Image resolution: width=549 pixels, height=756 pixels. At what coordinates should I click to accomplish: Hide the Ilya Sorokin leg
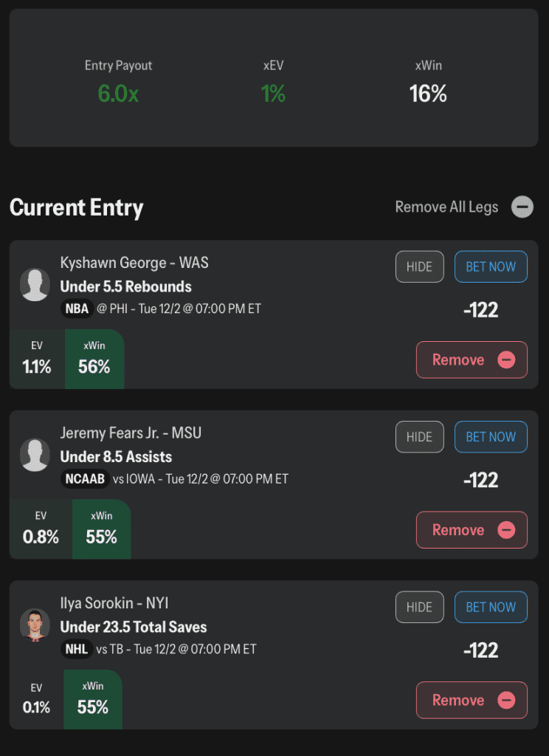point(419,607)
